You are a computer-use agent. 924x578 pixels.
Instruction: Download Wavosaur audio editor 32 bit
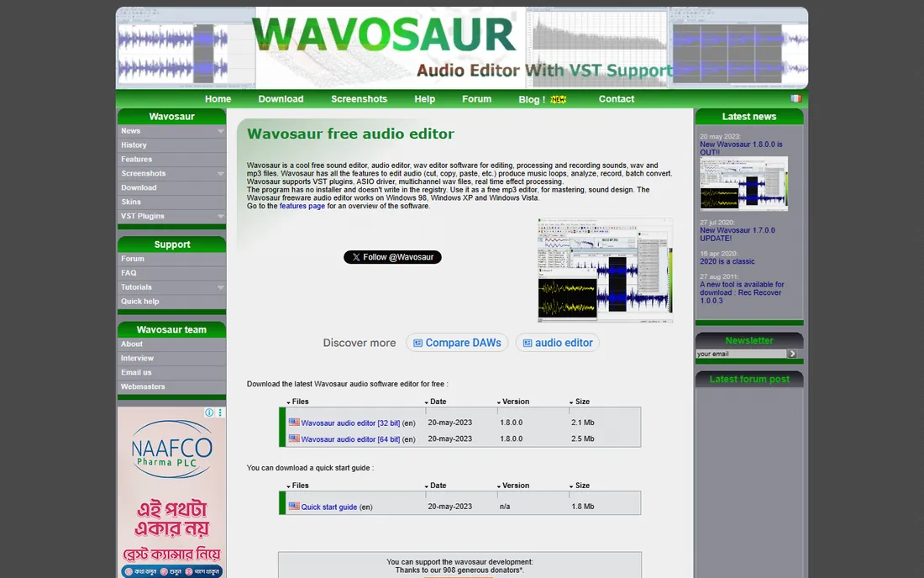350,423
